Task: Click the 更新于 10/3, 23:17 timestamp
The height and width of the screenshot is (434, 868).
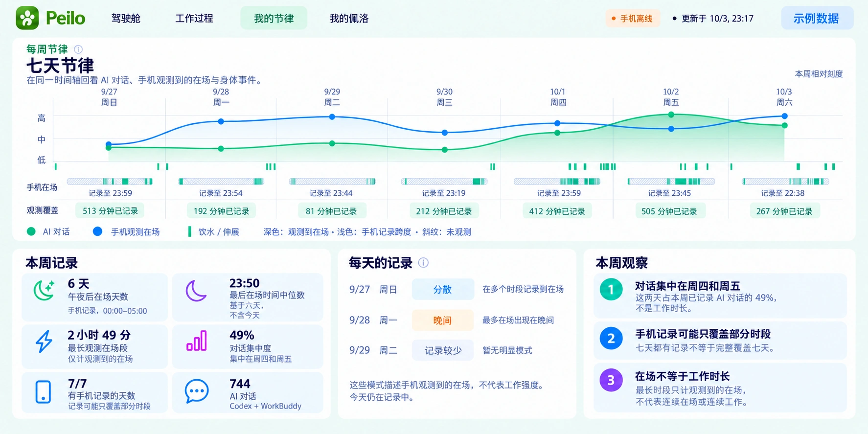Action: 717,19
